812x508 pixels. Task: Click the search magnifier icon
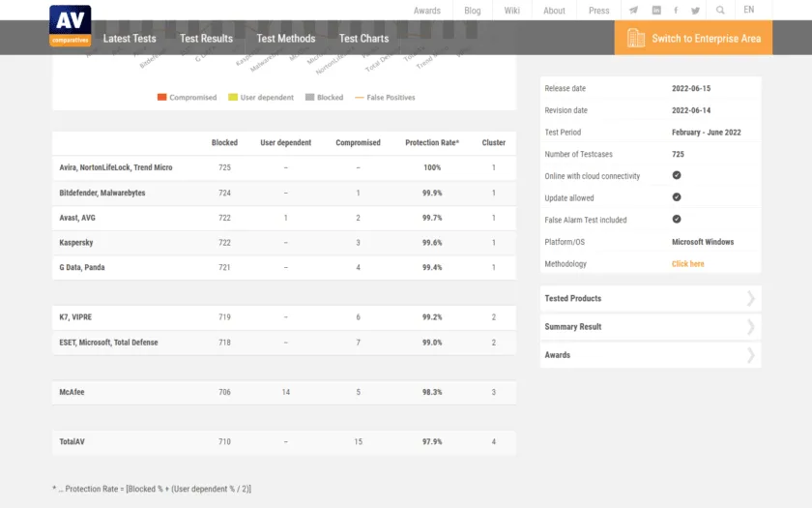[x=719, y=11]
